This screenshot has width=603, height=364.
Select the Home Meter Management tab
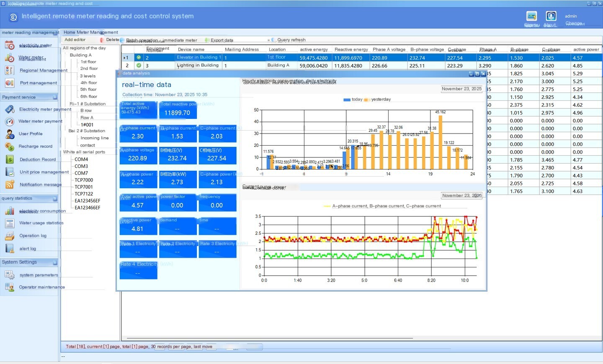click(x=91, y=32)
